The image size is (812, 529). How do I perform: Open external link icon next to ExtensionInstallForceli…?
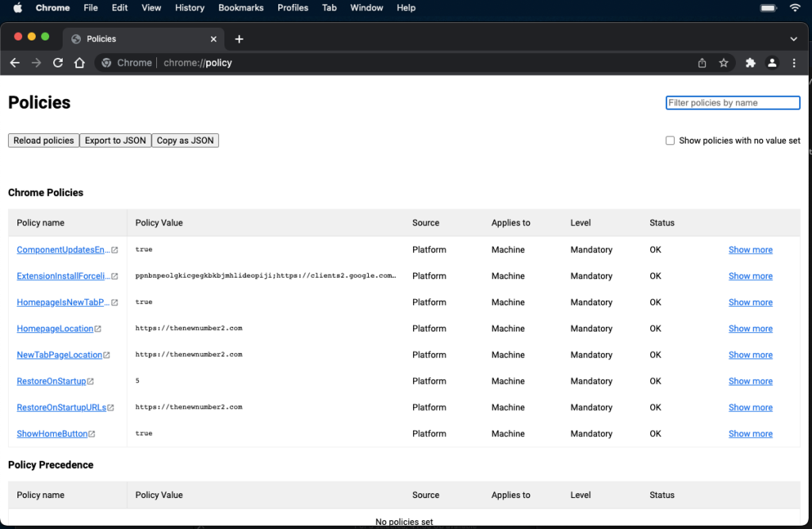(x=114, y=276)
